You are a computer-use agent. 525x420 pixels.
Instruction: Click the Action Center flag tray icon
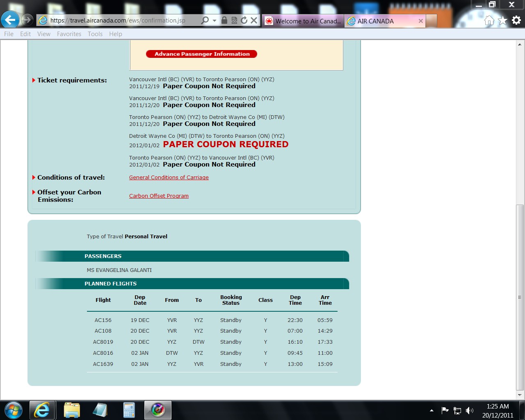coord(445,411)
